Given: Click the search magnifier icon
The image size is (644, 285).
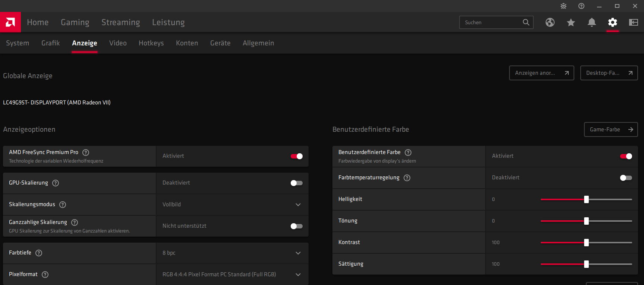Looking at the screenshot, I should 526,22.
